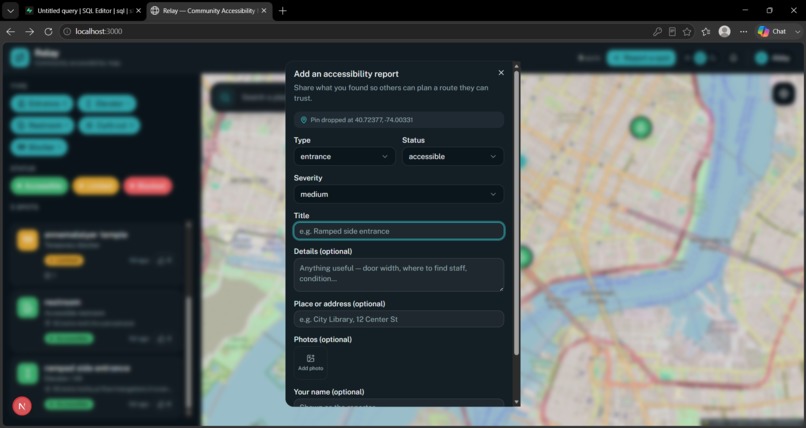Click the Place or address field
Viewport: 806px width, 428px height.
pos(398,319)
